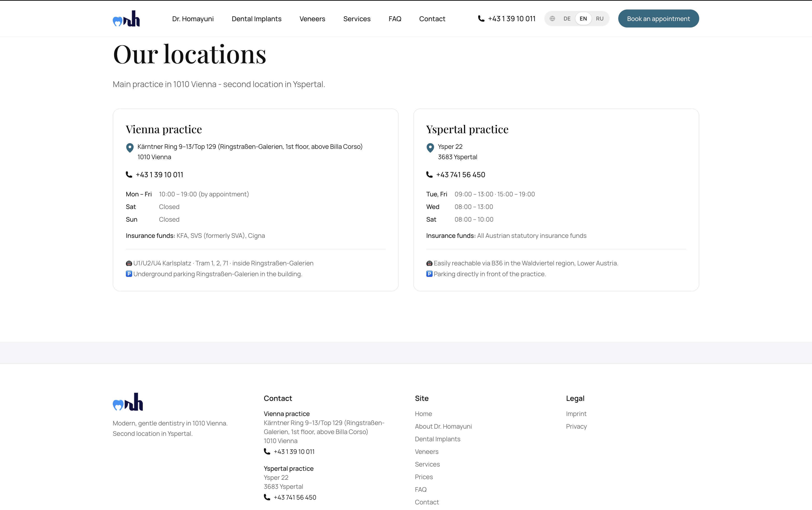Click the footer logo with tooth icon
Image resolution: width=812 pixels, height=510 pixels.
(128, 402)
